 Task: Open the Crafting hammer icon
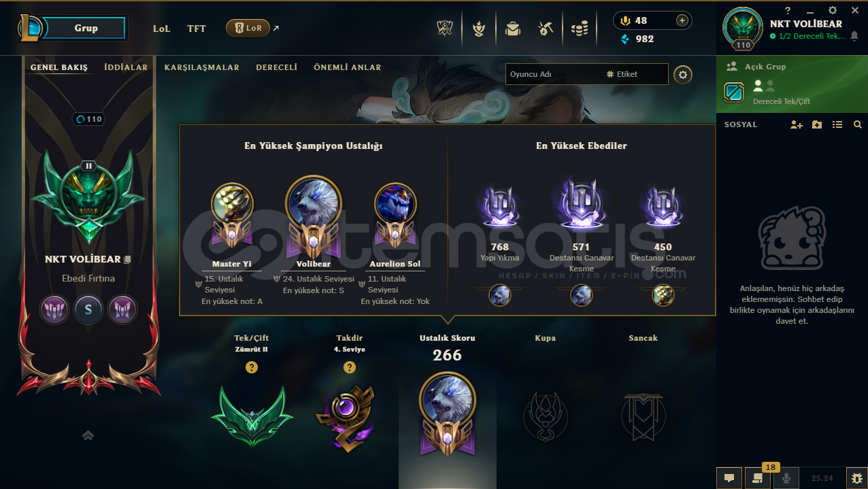(x=546, y=29)
